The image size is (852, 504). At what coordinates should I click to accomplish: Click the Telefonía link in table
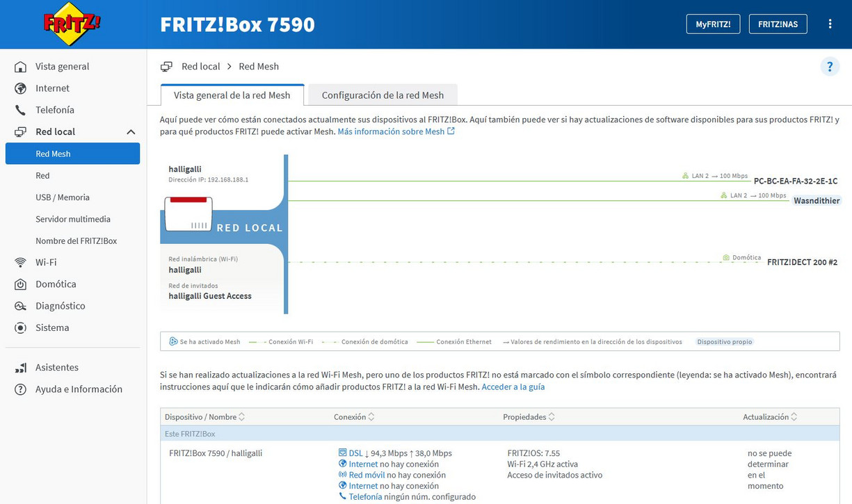point(365,497)
